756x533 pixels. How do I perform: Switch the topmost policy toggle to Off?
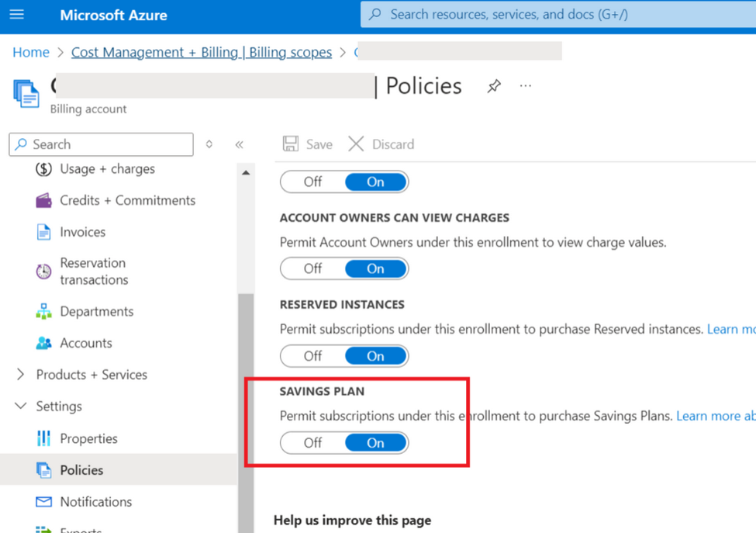click(x=312, y=182)
